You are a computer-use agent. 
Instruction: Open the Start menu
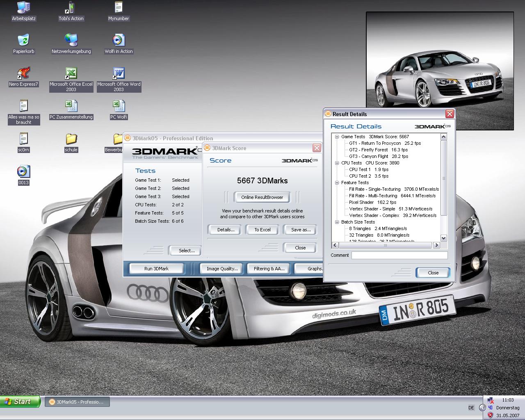pos(21,402)
